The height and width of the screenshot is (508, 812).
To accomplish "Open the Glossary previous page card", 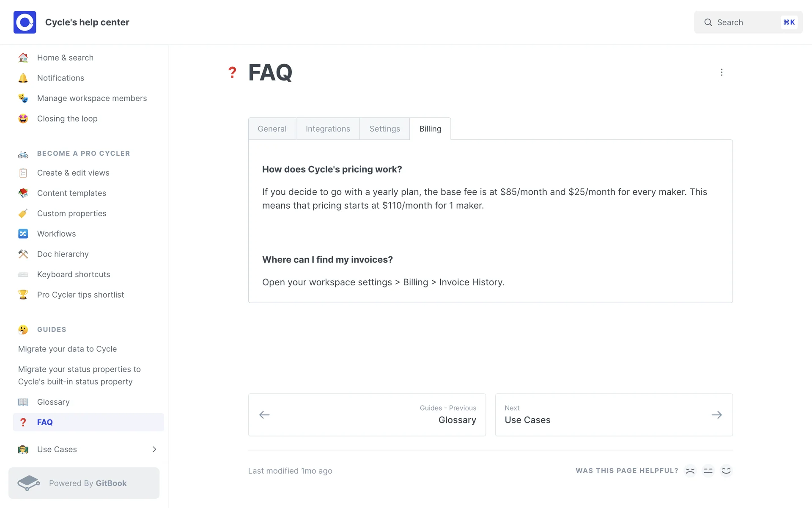I will [x=367, y=415].
